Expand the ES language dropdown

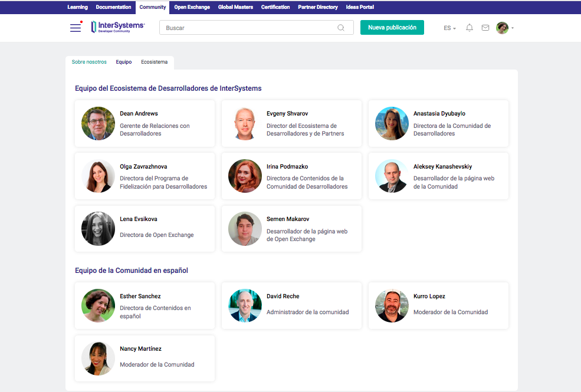(449, 28)
